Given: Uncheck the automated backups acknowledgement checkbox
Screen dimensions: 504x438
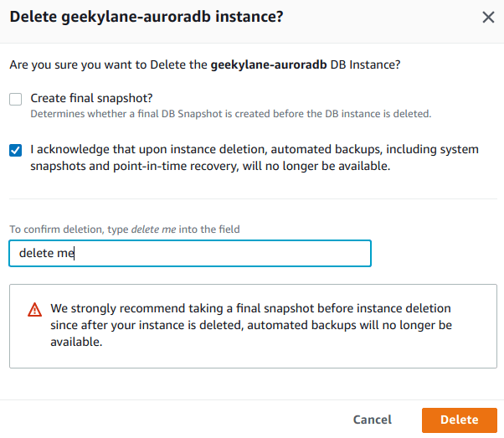Looking at the screenshot, I should point(15,150).
